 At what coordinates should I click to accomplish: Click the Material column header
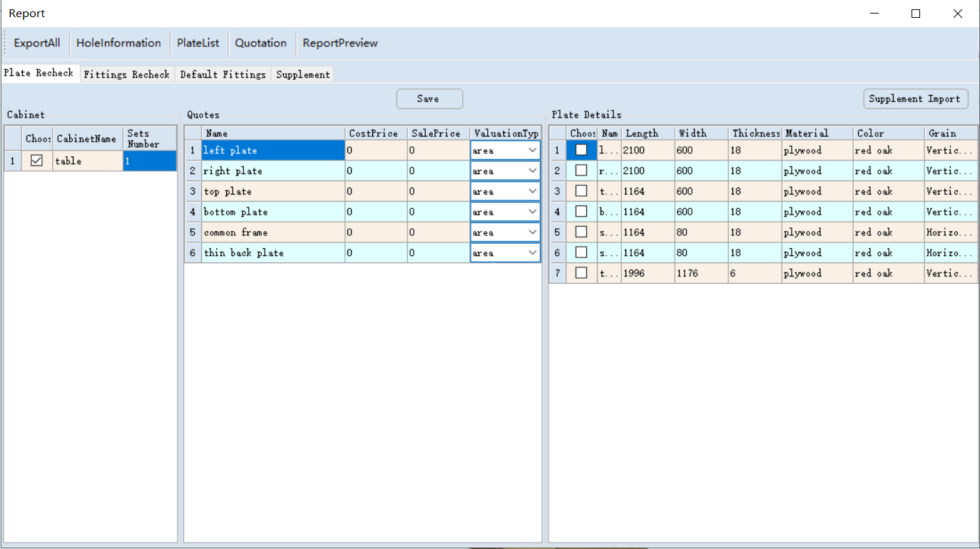[x=817, y=133]
